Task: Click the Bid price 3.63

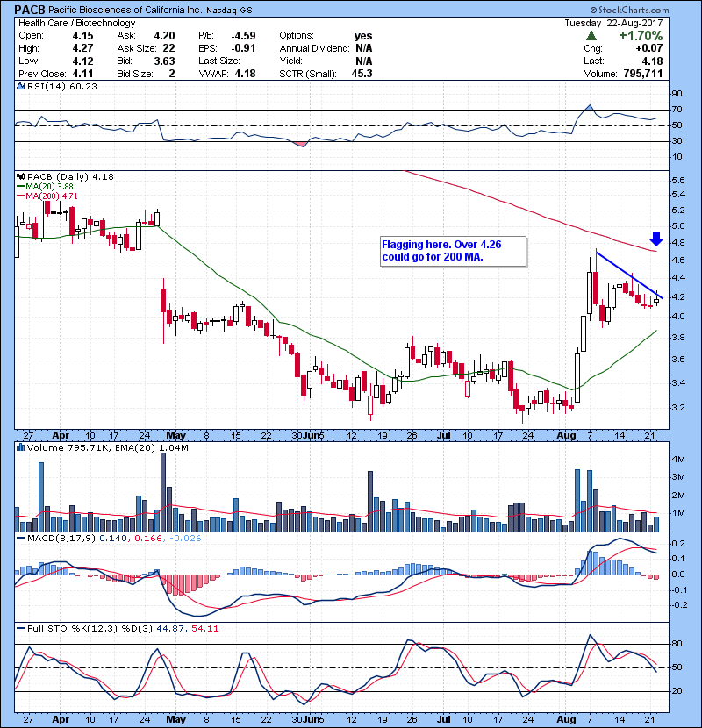Action: pyautogui.click(x=164, y=61)
